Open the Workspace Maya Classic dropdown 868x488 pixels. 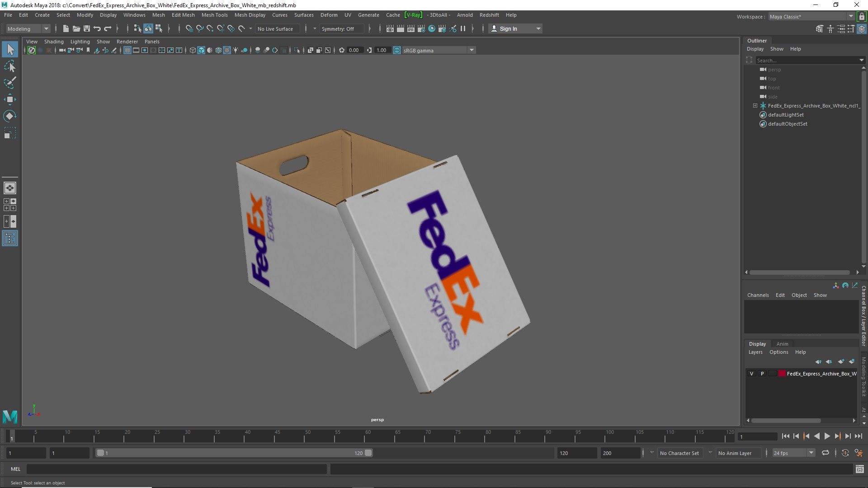click(x=811, y=16)
